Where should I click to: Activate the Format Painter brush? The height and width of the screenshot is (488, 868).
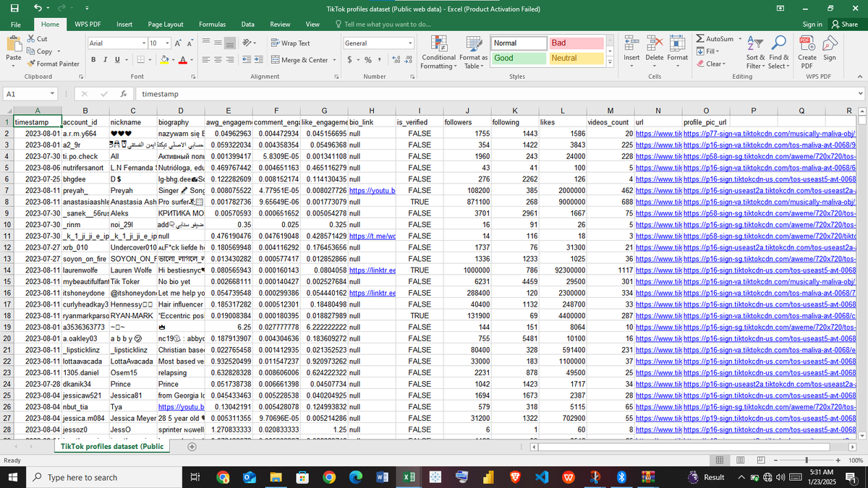53,64
